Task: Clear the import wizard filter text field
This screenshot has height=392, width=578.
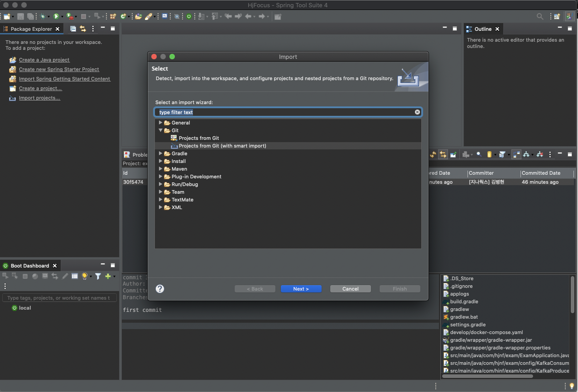Action: pos(417,112)
